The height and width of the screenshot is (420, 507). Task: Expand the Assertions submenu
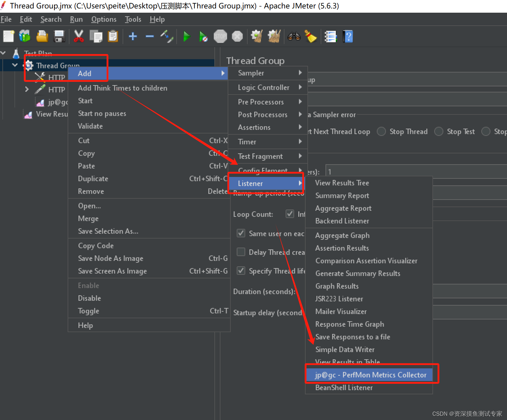coord(268,127)
